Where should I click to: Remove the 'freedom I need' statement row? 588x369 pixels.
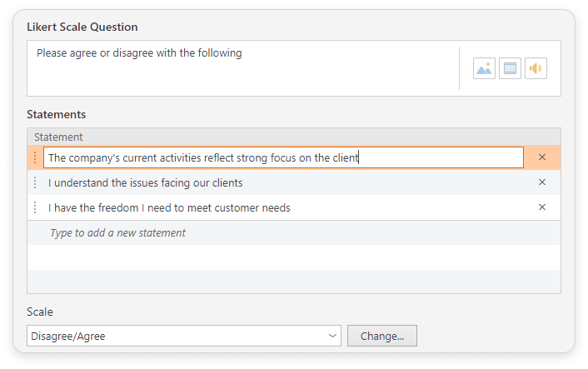click(x=542, y=207)
